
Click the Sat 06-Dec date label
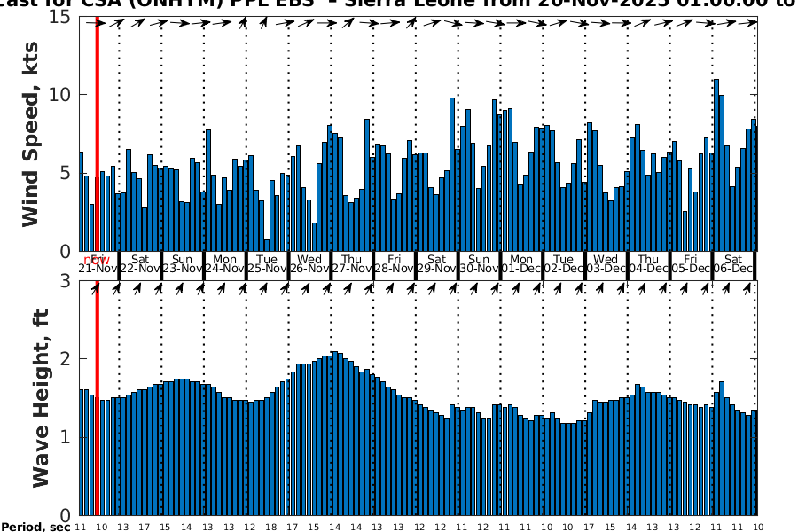pyautogui.click(x=733, y=263)
